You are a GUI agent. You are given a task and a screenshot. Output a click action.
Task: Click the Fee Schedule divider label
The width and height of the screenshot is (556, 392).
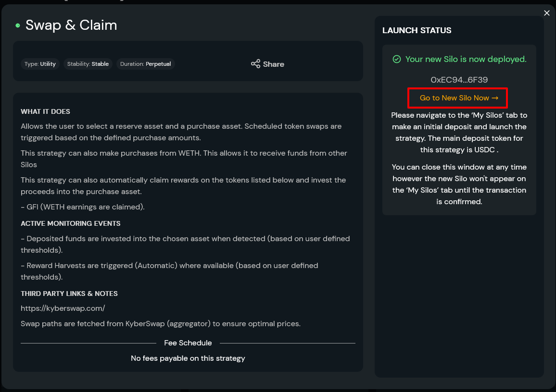click(188, 343)
